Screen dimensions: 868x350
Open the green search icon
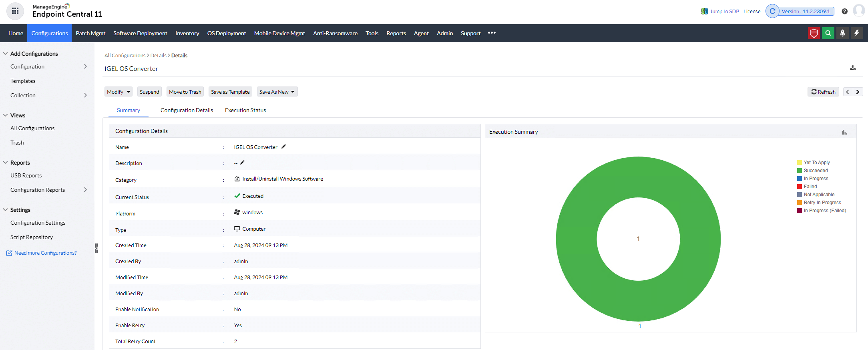click(x=828, y=33)
